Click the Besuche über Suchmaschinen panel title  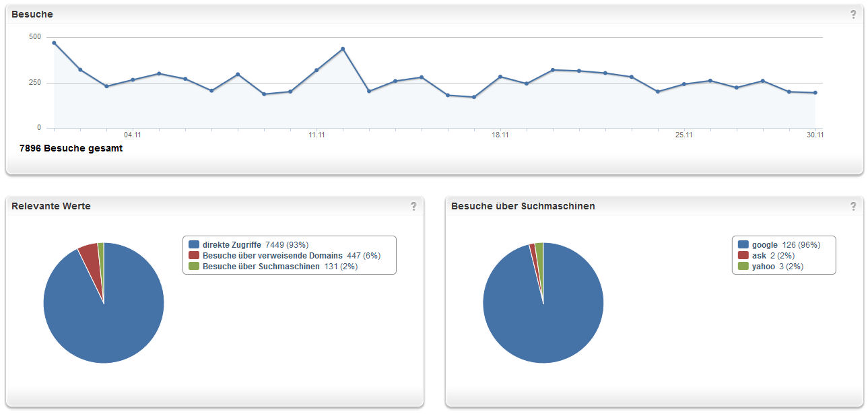523,206
